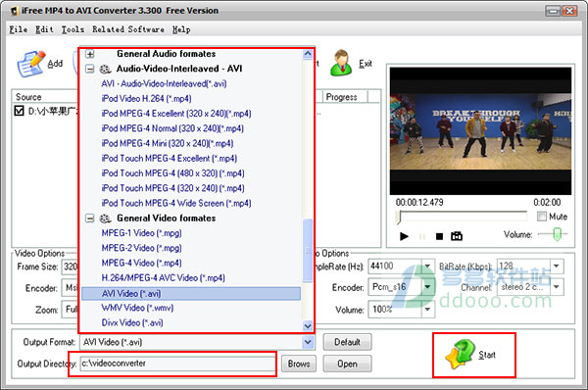The width and height of the screenshot is (588, 390).
Task: Select AVI - Audio-Video-Interleaved(*.avi) format
Action: [164, 83]
